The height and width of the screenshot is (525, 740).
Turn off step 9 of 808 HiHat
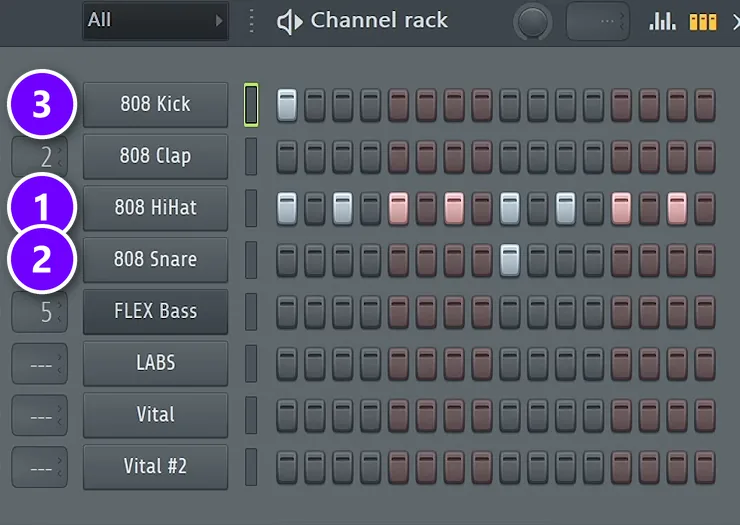[510, 208]
